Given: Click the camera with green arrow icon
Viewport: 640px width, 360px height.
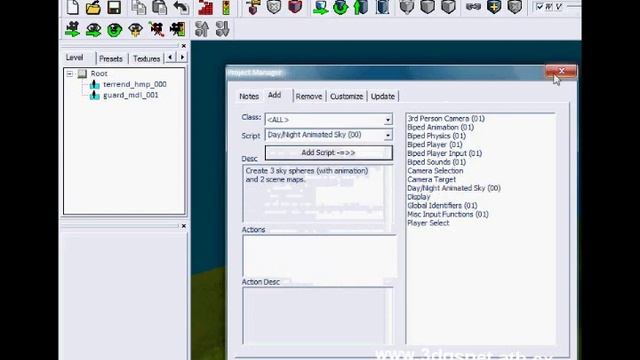Looking at the screenshot, I should 73,29.
